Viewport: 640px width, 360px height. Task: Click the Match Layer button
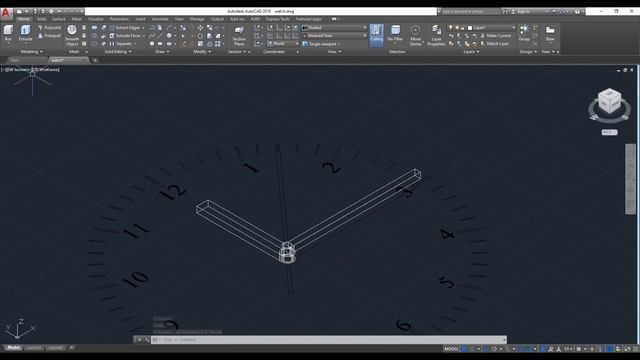pyautogui.click(x=494, y=44)
